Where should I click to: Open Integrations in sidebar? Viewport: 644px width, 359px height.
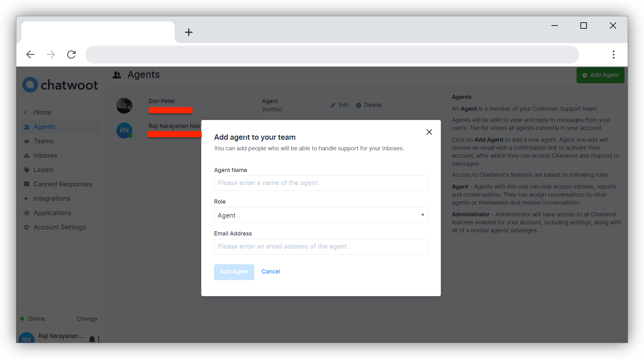pos(52,198)
